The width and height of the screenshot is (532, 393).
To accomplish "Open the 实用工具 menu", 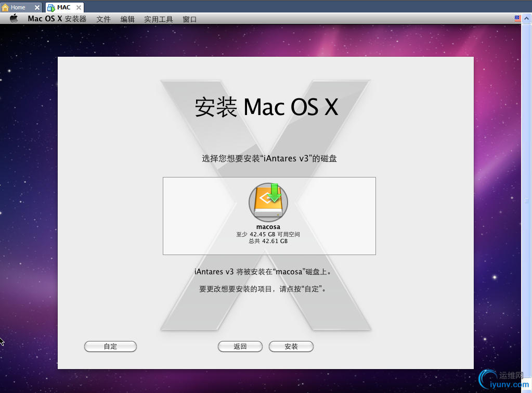I will [159, 19].
